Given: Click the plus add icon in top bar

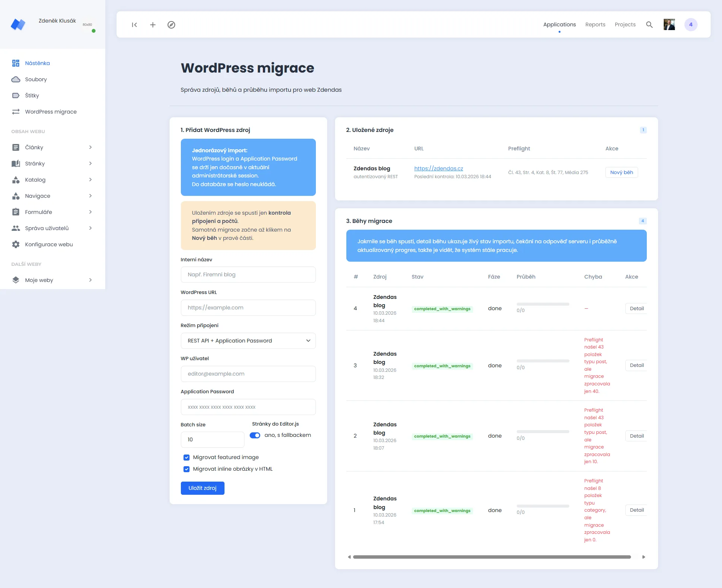Looking at the screenshot, I should 153,25.
